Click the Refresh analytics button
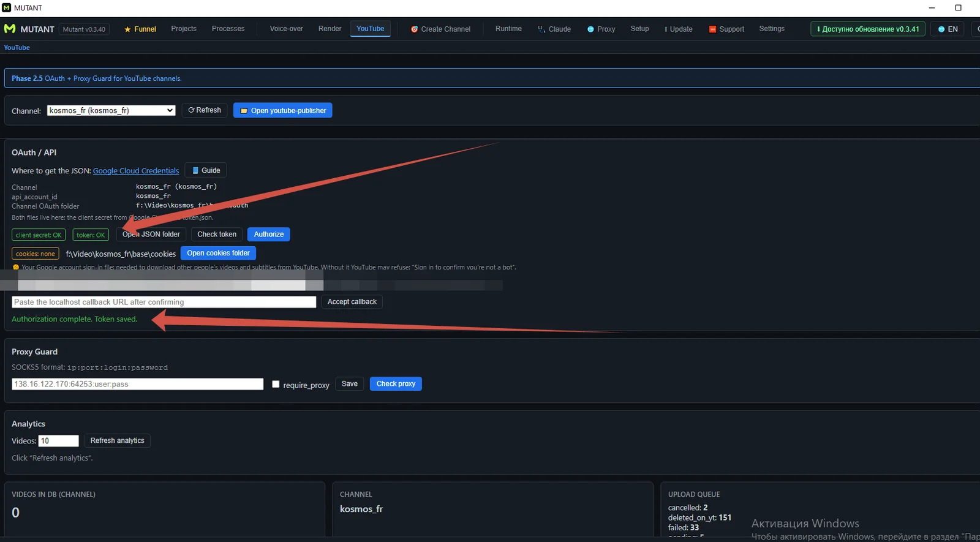This screenshot has height=542, width=980. pyautogui.click(x=118, y=441)
